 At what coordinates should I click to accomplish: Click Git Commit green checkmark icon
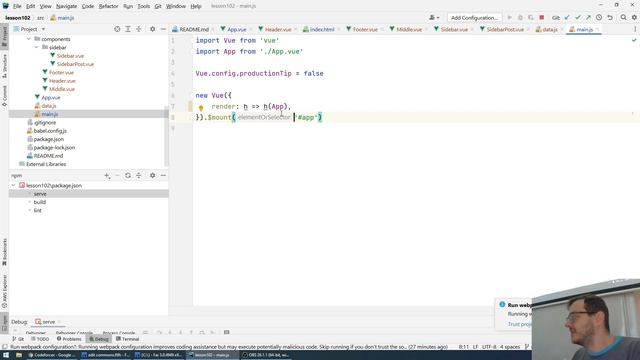pos(578,18)
